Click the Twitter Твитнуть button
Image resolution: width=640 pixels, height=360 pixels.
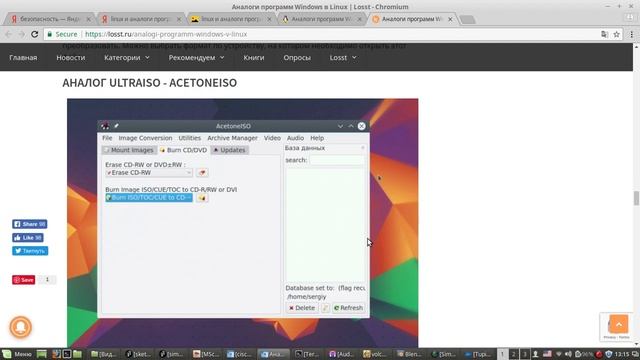30,251
